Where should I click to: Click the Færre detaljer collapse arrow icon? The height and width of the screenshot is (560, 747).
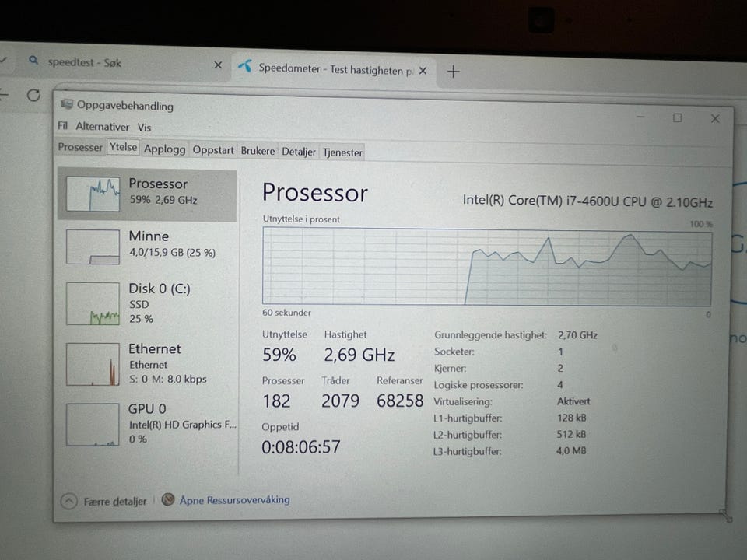tap(69, 501)
